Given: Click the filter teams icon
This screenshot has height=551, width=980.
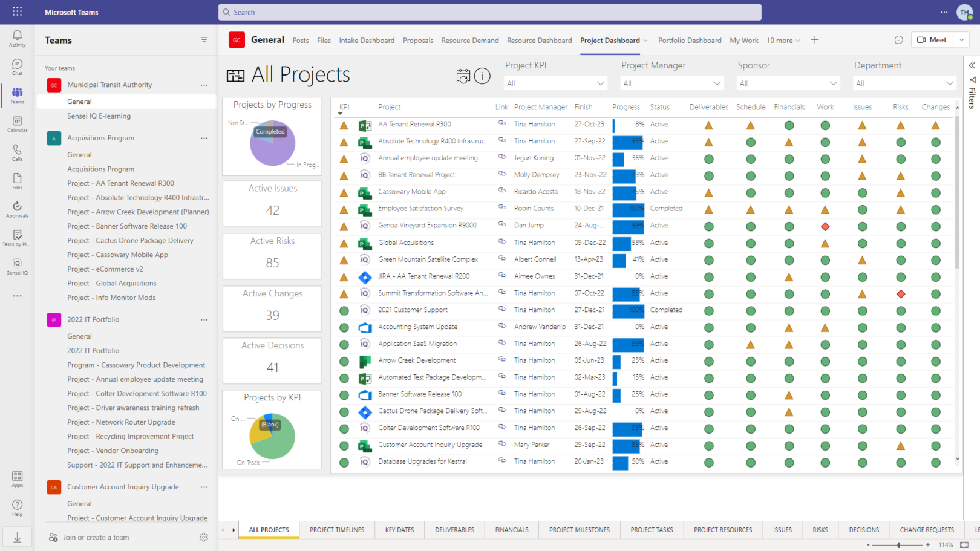Looking at the screenshot, I should point(204,40).
